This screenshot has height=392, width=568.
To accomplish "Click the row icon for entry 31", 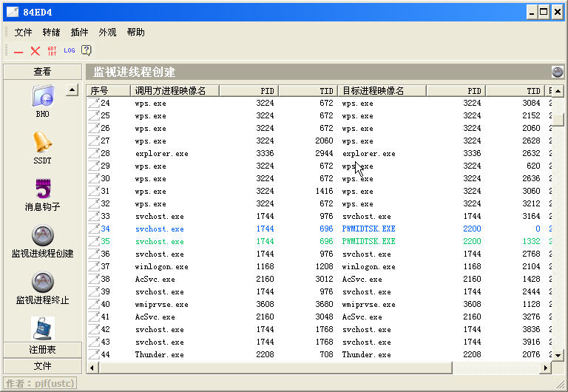I will (94, 191).
